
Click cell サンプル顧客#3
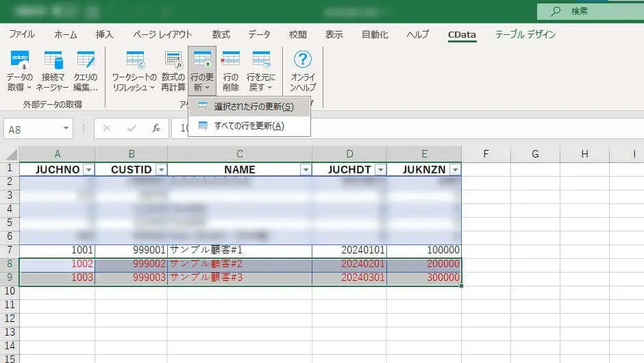240,277
